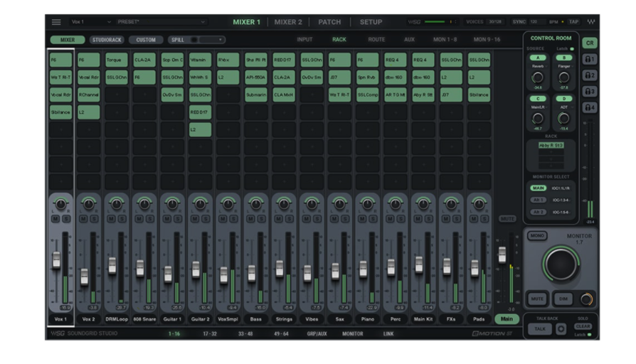
Task: Click the TAP tempo button
Action: pyautogui.click(x=573, y=22)
